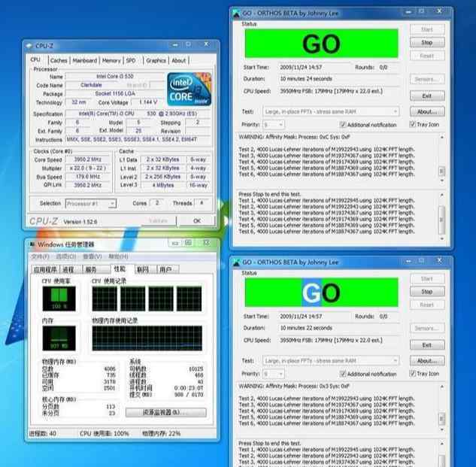Click 物理内存: 22% in status bar
Viewport: 476px width, 467px height.
coord(161,434)
